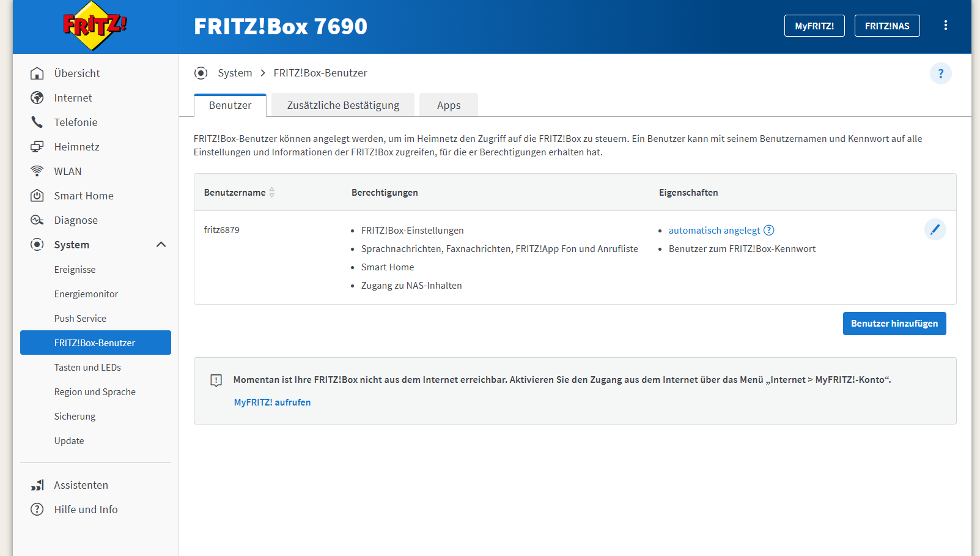This screenshot has height=556, width=980.
Task: Open Region und Sprache submenu item
Action: pos(95,392)
